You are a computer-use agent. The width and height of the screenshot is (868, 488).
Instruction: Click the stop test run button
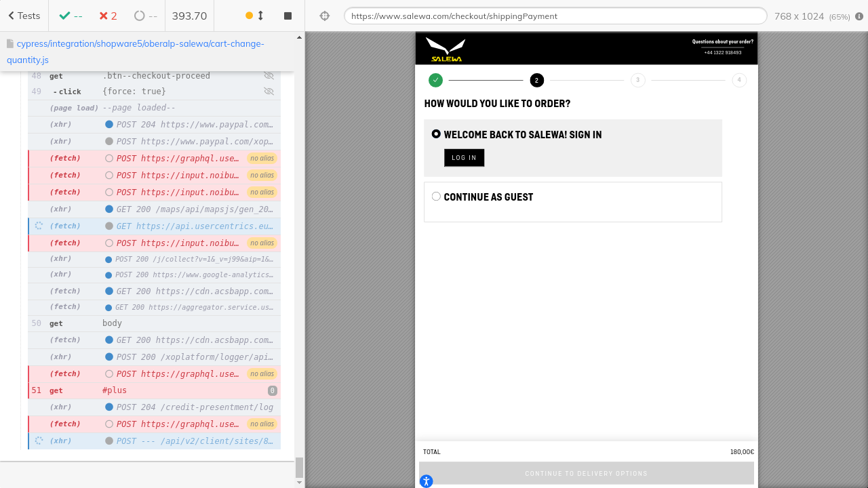(288, 16)
